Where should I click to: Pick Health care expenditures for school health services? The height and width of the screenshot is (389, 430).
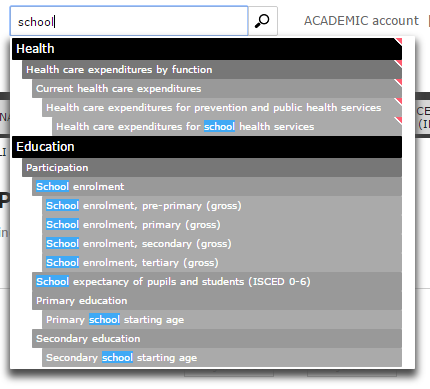point(227,127)
